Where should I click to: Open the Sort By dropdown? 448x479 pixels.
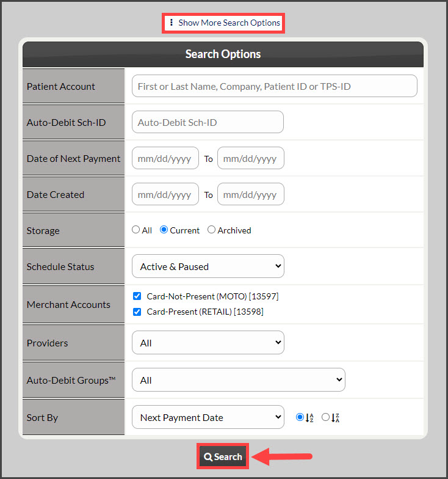tap(208, 417)
